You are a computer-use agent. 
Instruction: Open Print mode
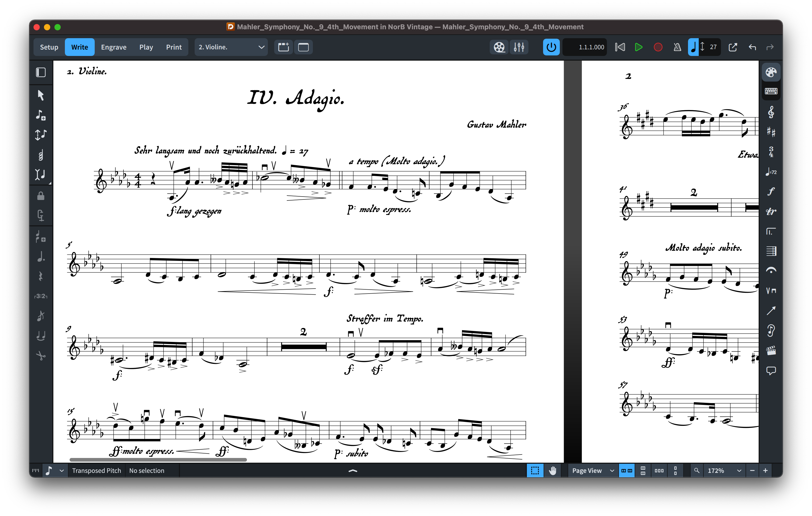click(x=174, y=47)
